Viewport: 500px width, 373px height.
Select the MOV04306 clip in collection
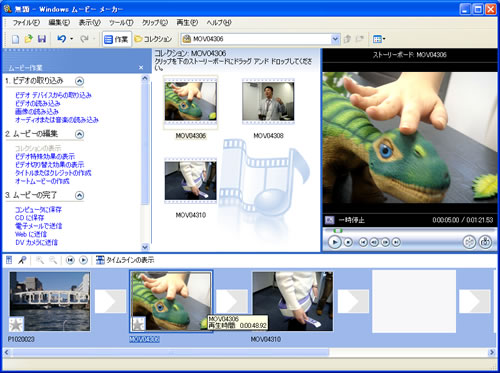pos(191,102)
